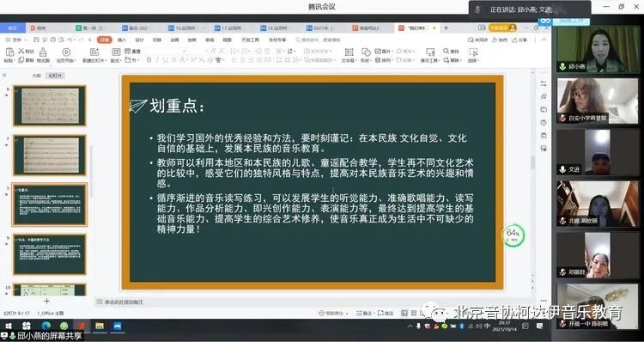Click the Undo arrow in quick access bar
The image size is (644, 342).
[x=70, y=40]
